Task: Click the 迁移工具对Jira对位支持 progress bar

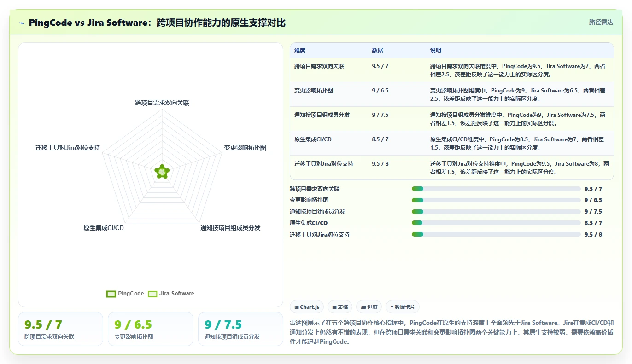Action: click(496, 234)
